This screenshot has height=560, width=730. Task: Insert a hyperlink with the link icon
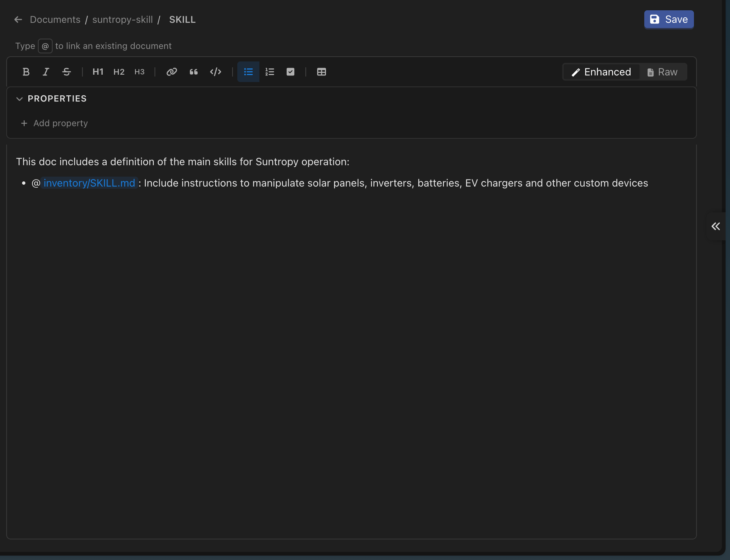point(172,72)
